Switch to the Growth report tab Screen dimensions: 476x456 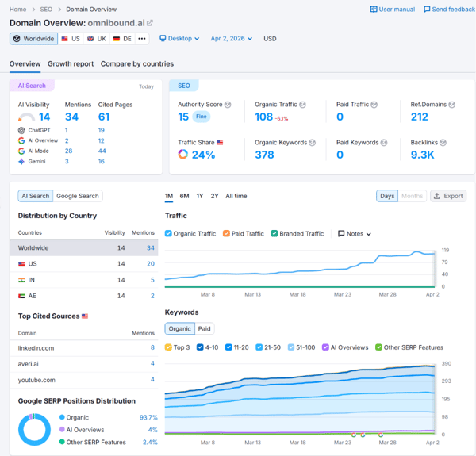tap(71, 63)
